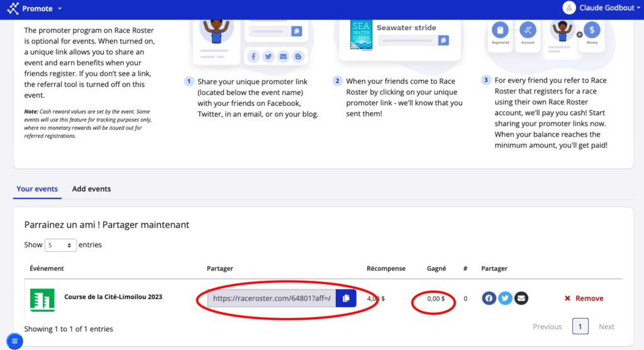Sort by Événement column header
Viewport: 644px width, 350px height.
coord(47,269)
